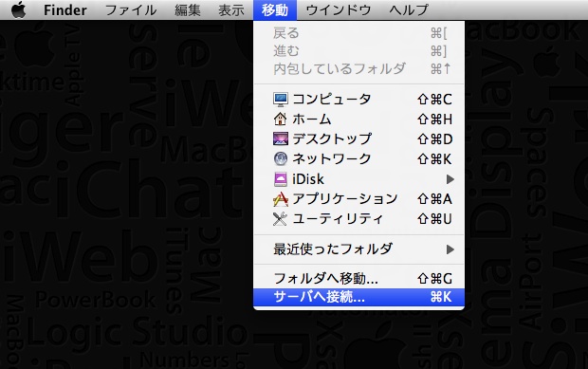This screenshot has width=588, height=369.
Task: Choose サーバへ接続... menu item
Action: [358, 297]
